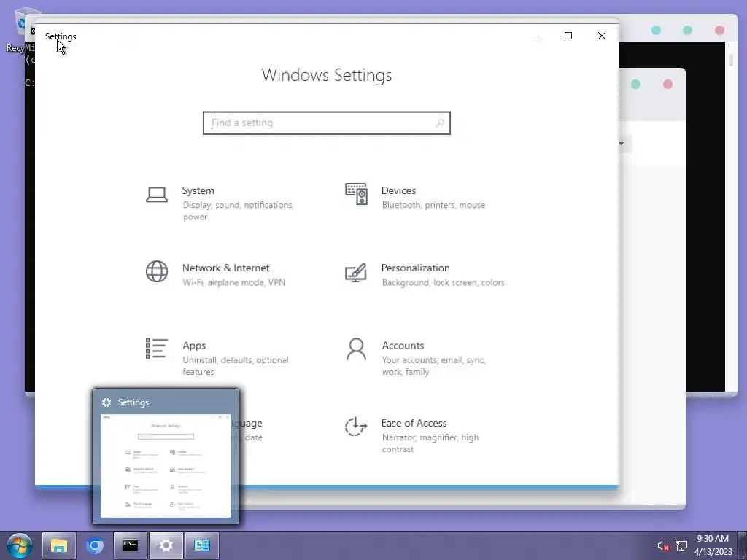Click the network tray icon
747x560 pixels.
(x=681, y=545)
